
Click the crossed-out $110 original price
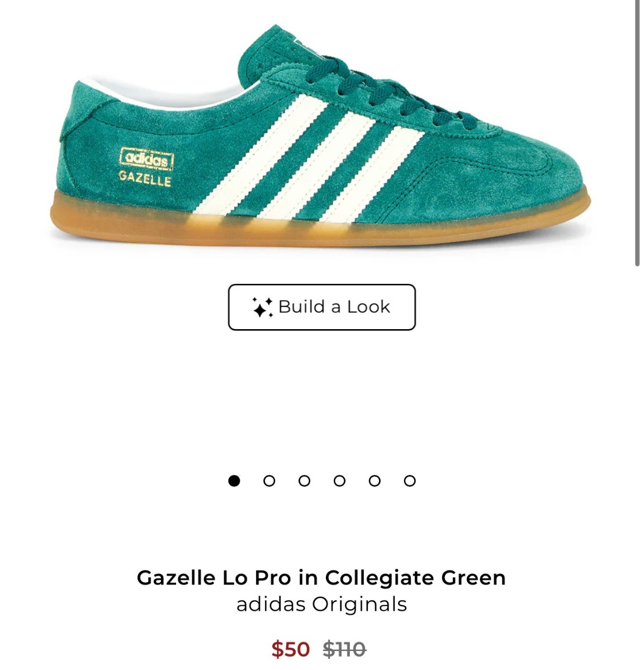pos(344,649)
